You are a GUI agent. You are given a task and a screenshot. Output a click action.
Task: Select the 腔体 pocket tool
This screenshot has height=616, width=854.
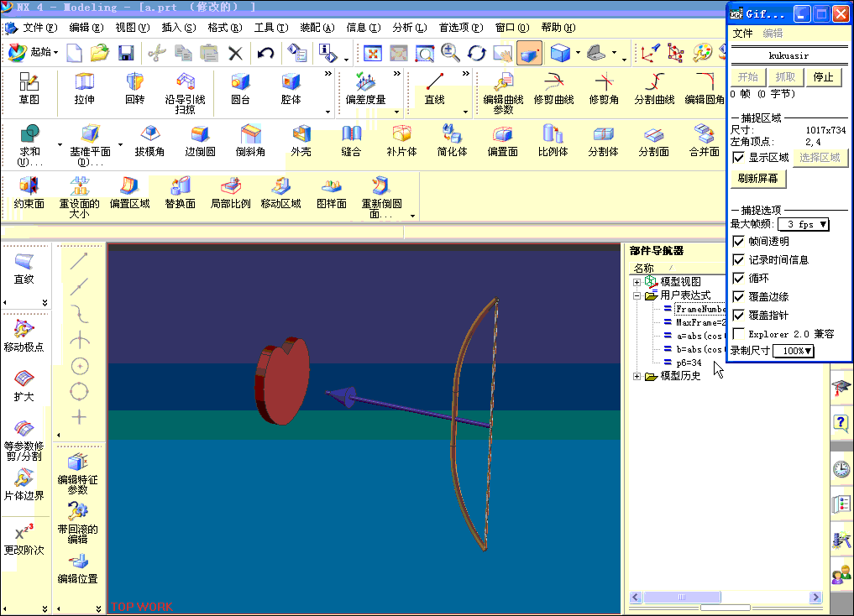pos(291,89)
